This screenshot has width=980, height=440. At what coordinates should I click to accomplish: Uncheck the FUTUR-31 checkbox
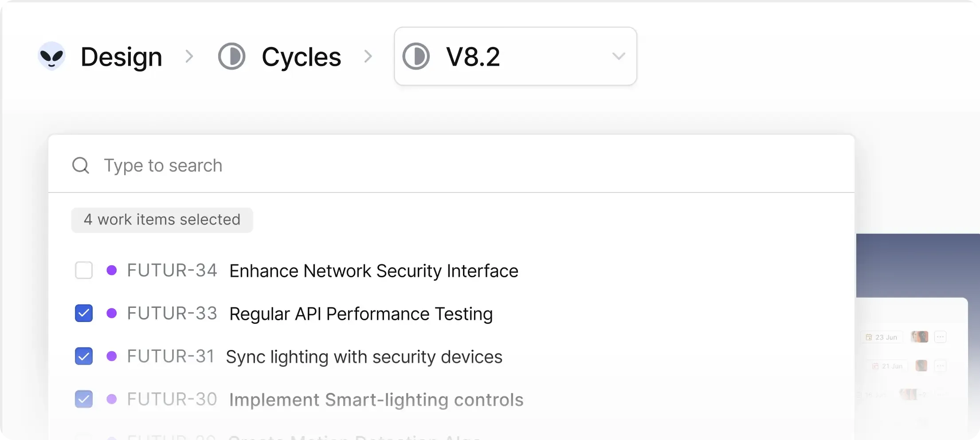[83, 356]
